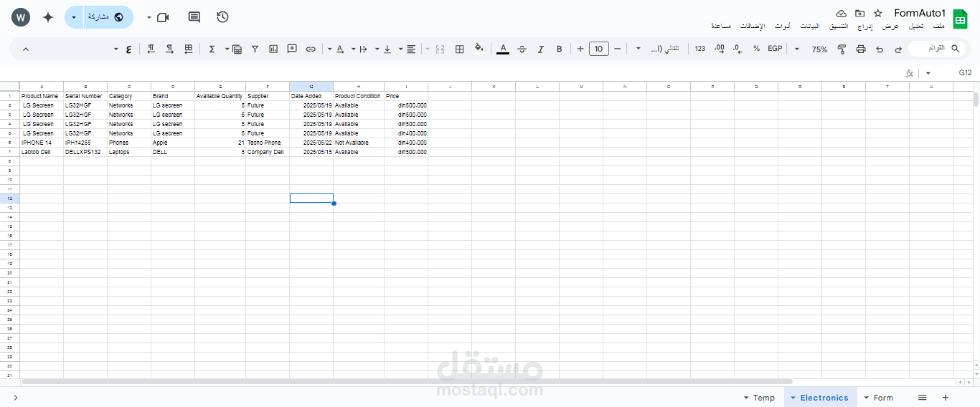
Task: Open the Electronics tab menu arrow
Action: (793, 398)
